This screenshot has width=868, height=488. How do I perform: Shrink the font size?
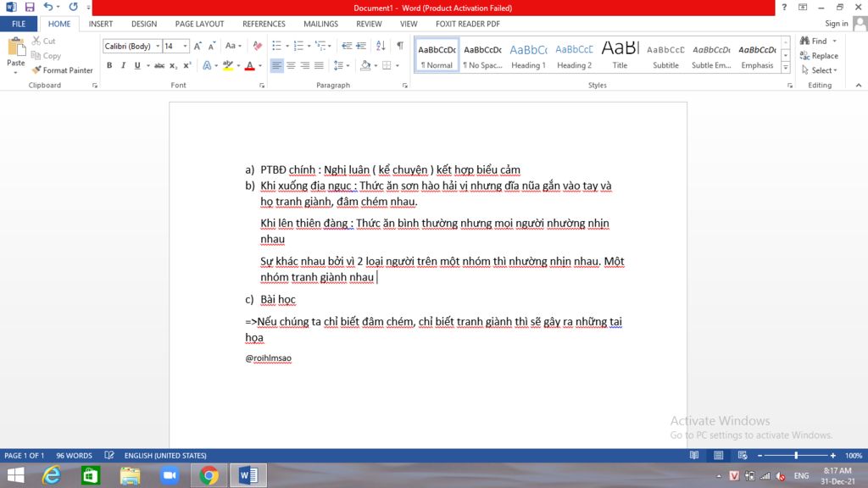click(211, 46)
